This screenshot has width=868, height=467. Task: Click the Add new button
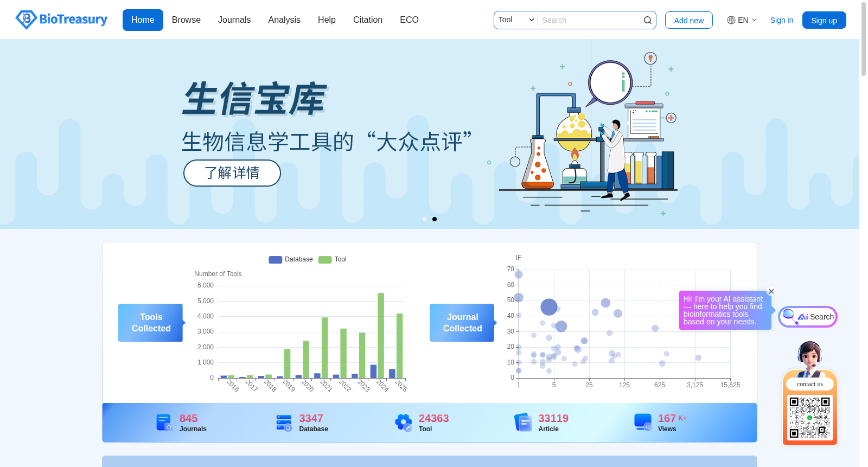(x=689, y=20)
